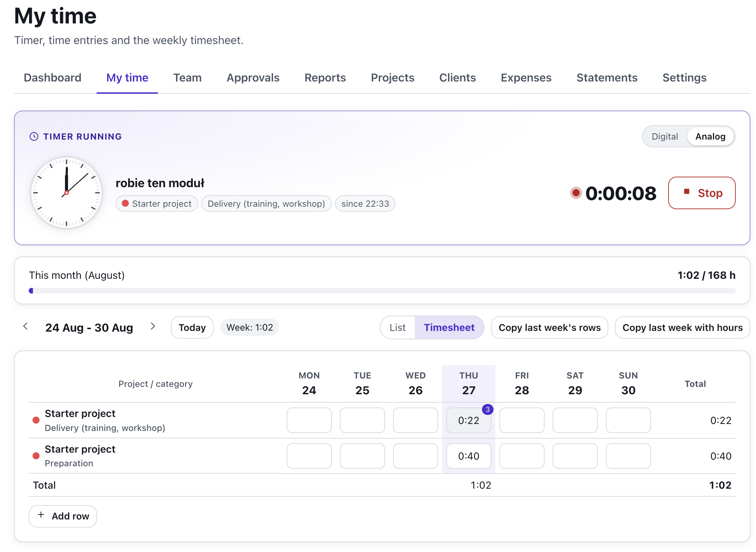Click the badge 3 on Thursday cell
Screen dimensions: 756x552
[488, 409]
